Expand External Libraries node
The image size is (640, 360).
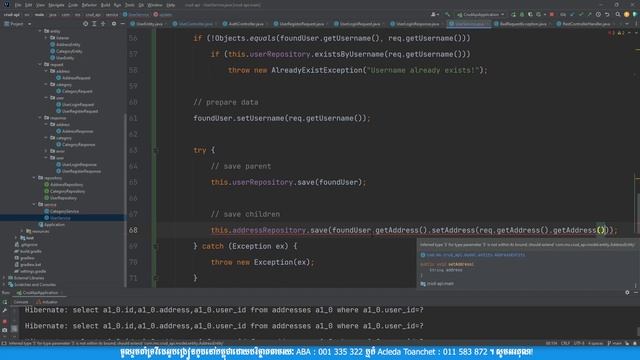4,278
